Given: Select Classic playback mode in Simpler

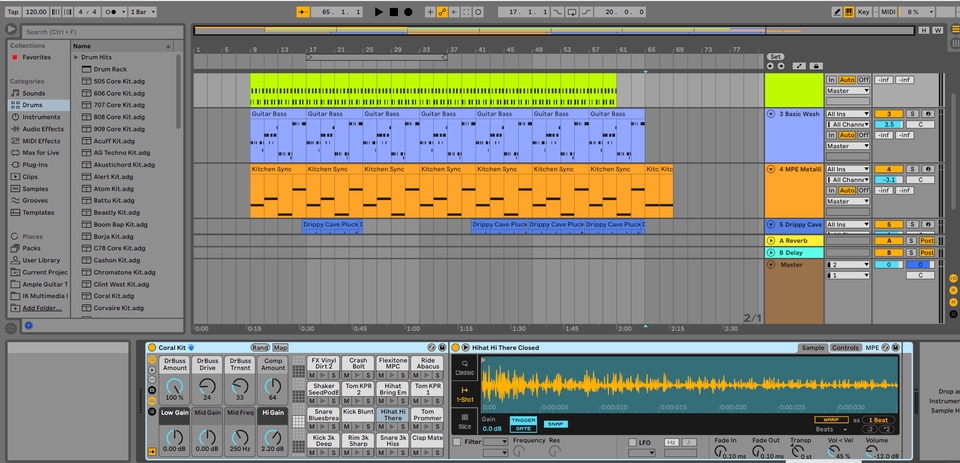Looking at the screenshot, I should (x=465, y=366).
